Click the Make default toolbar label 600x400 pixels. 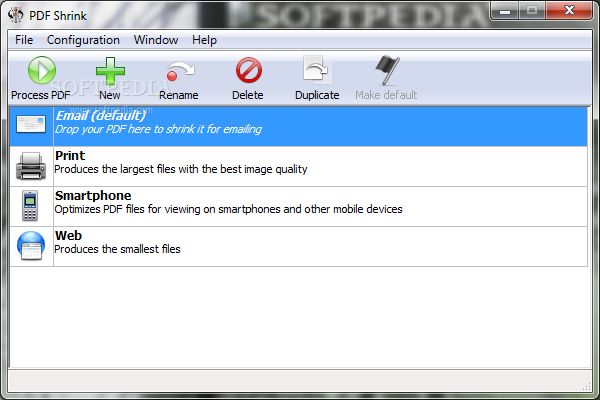pos(386,95)
